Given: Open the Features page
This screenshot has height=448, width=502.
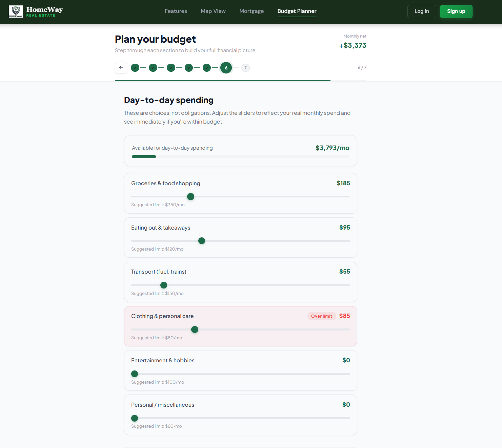Looking at the screenshot, I should (x=176, y=11).
